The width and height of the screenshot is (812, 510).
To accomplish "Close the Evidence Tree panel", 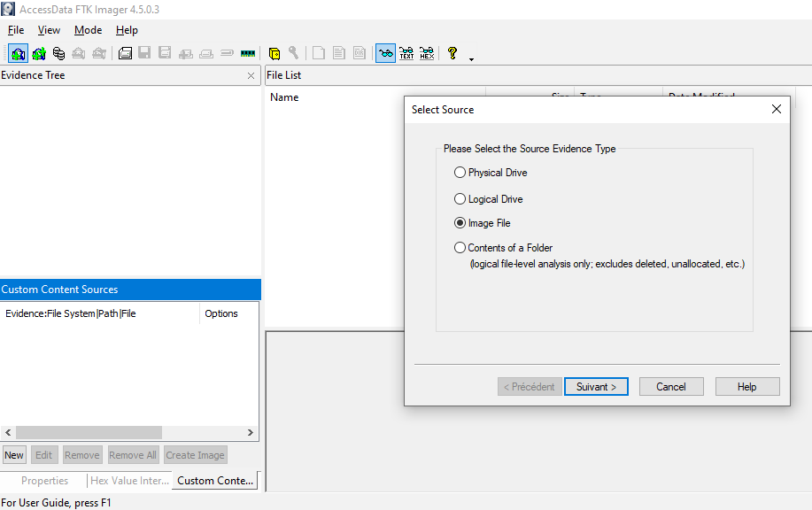I will click(251, 76).
